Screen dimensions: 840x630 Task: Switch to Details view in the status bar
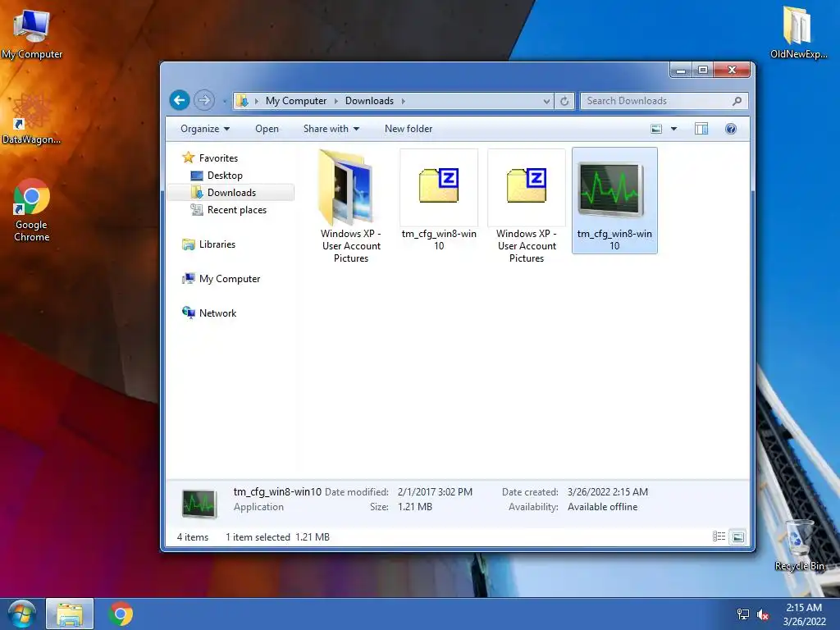719,536
